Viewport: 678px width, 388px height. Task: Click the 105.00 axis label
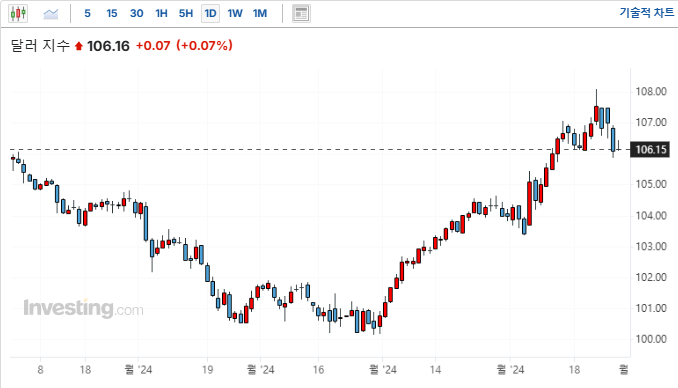pyautogui.click(x=651, y=184)
